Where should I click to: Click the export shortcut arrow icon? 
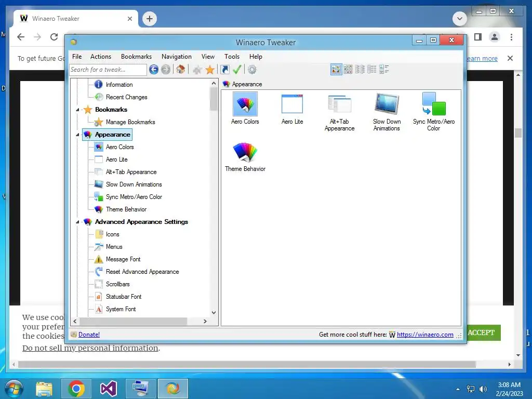tap(224, 70)
